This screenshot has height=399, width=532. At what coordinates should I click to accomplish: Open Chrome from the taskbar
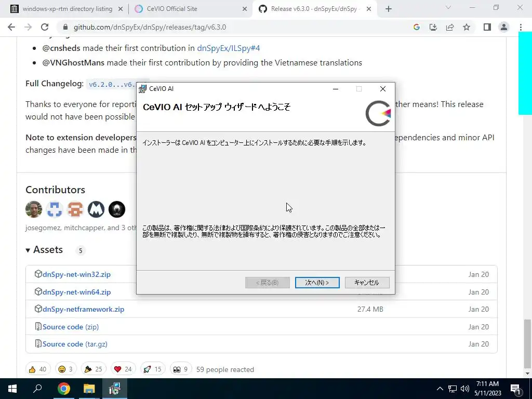pyautogui.click(x=63, y=389)
